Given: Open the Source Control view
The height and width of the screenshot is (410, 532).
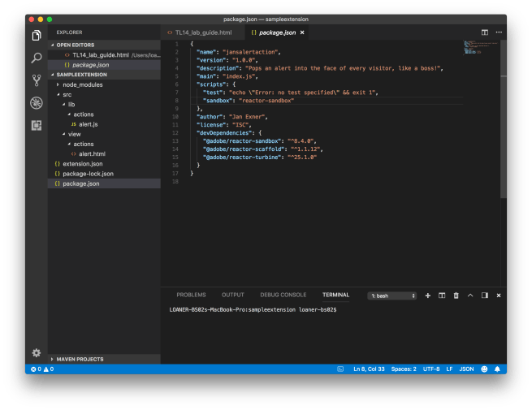Looking at the screenshot, I should click(37, 80).
